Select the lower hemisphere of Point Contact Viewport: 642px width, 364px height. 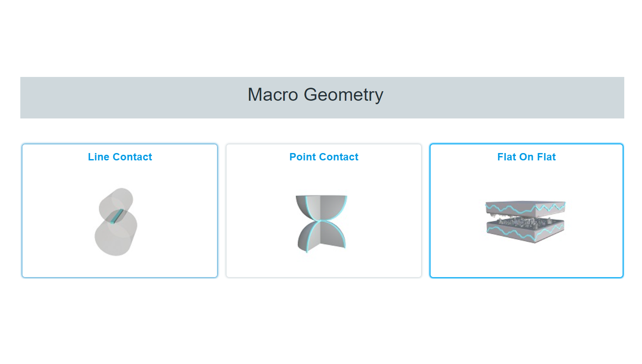point(322,237)
